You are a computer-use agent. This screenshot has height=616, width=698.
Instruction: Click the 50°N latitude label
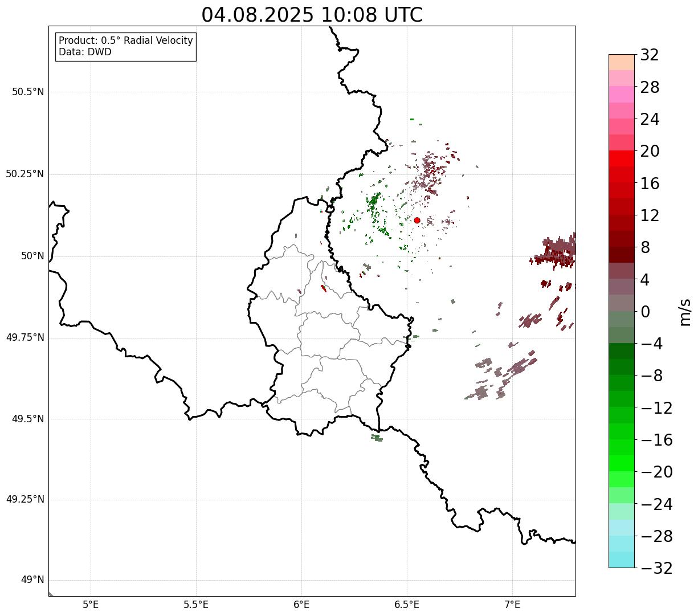(x=32, y=256)
